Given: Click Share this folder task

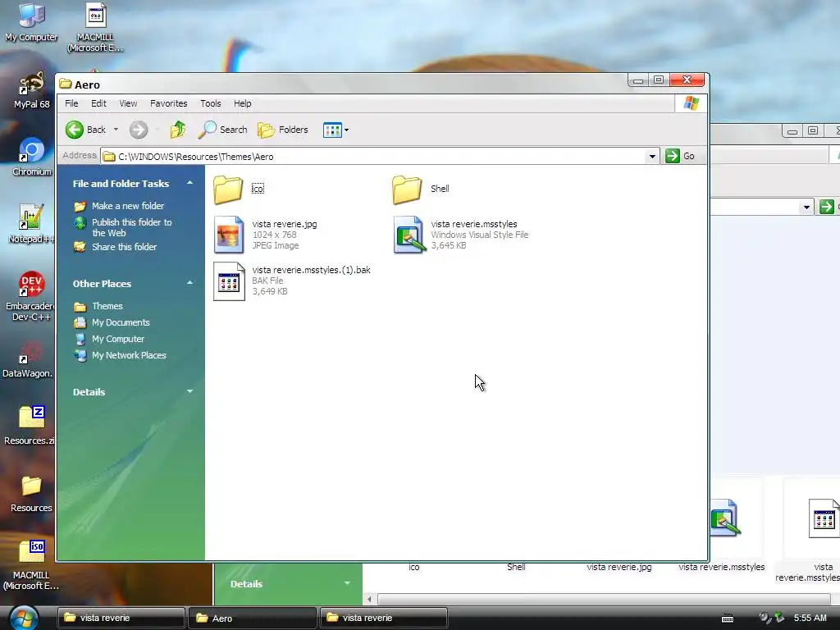Looking at the screenshot, I should point(124,247).
